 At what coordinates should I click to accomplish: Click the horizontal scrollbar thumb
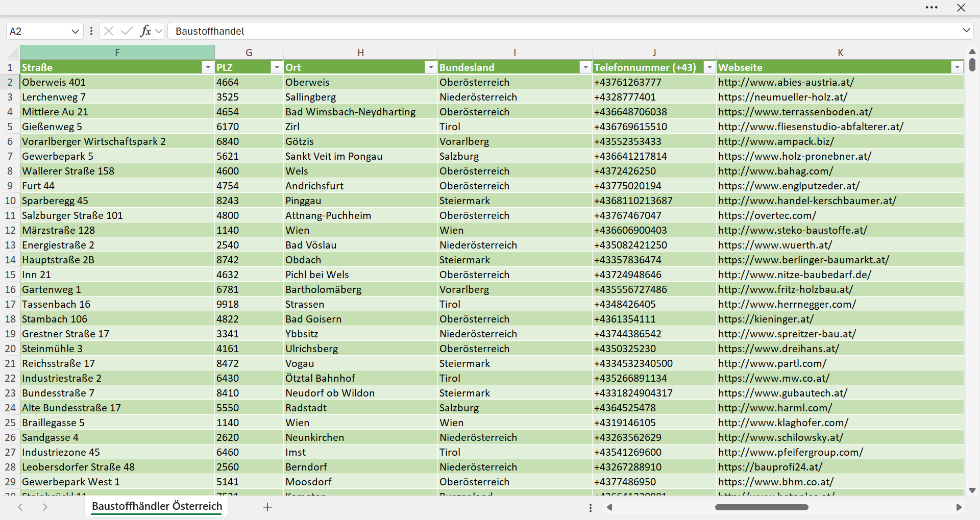pos(762,507)
